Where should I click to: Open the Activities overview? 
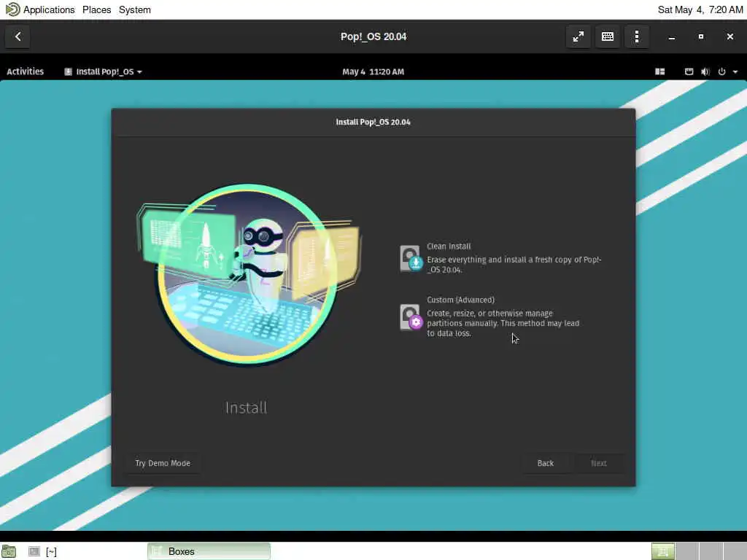26,71
